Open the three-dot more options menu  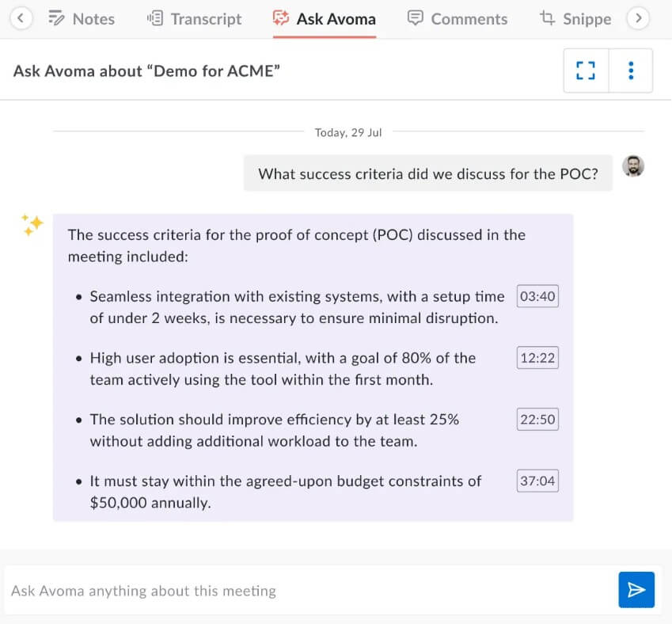(x=631, y=70)
